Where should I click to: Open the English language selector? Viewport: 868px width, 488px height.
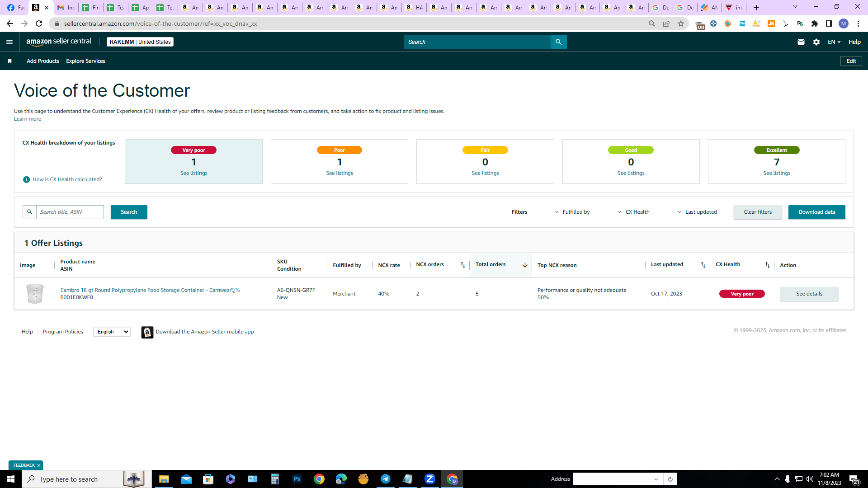tap(112, 332)
